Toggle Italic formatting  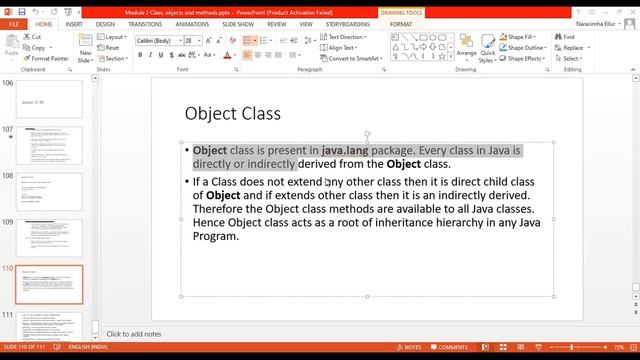(151, 55)
